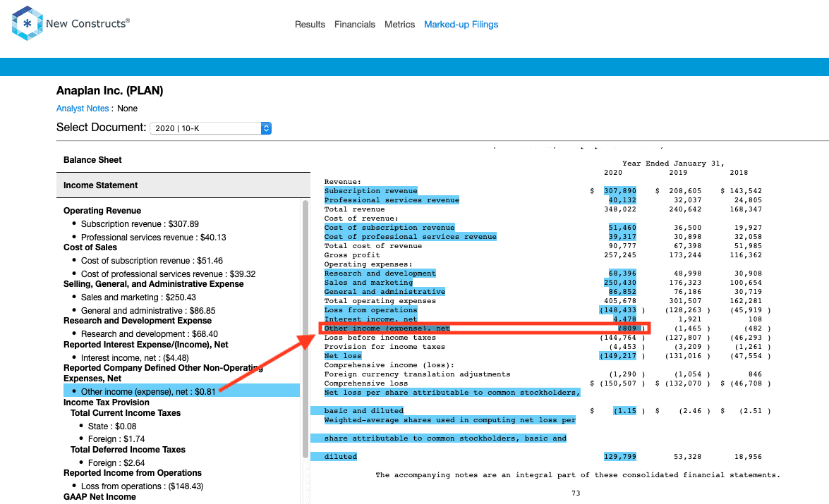Viewport: 829px width, 504px height.
Task: Click 'Interest income, net' in the filing
Action: click(x=370, y=319)
